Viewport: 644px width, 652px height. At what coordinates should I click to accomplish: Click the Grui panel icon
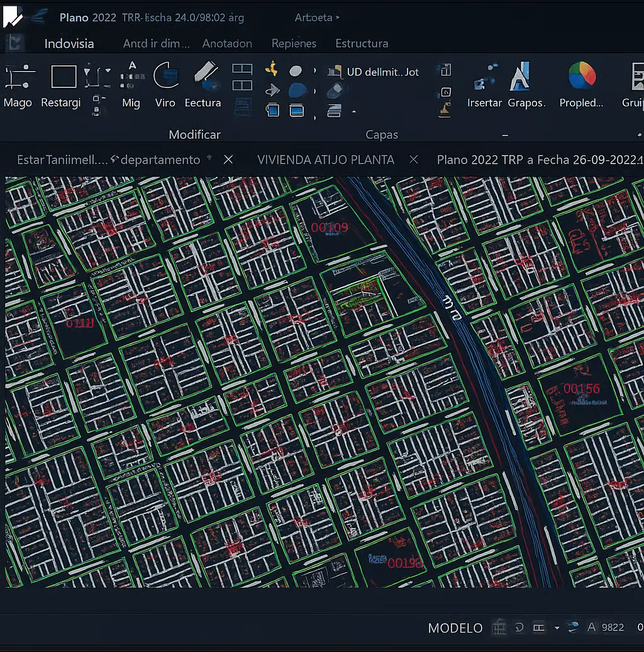pyautogui.click(x=637, y=77)
